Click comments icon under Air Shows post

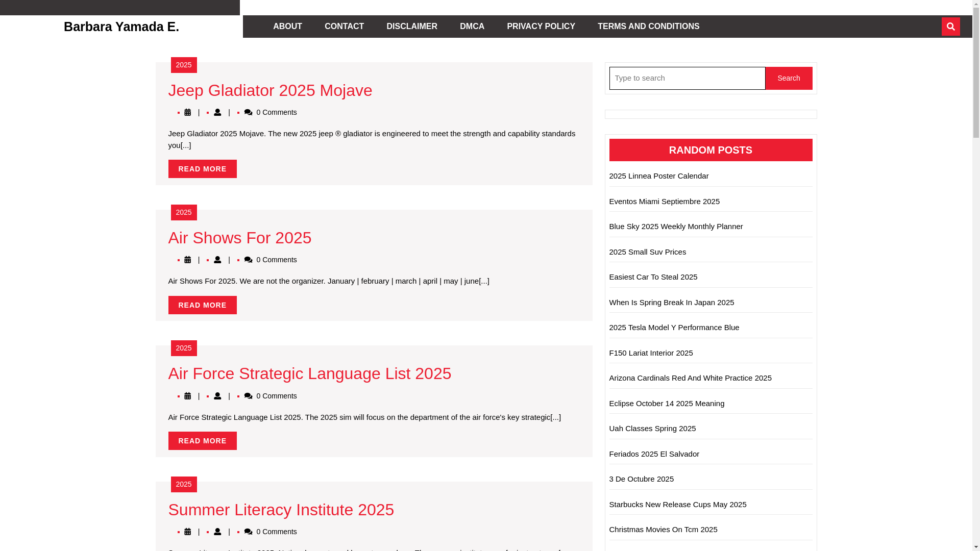tap(249, 260)
